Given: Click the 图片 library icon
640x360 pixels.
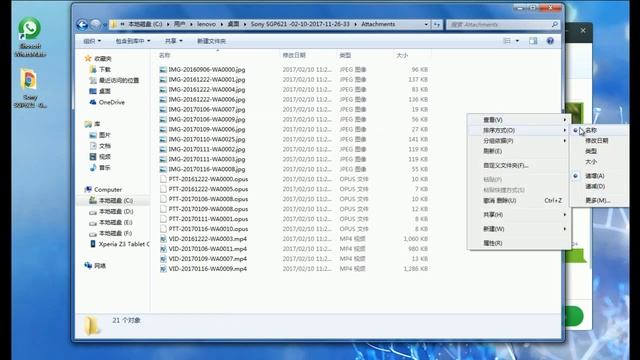Looking at the screenshot, I should [x=93, y=135].
